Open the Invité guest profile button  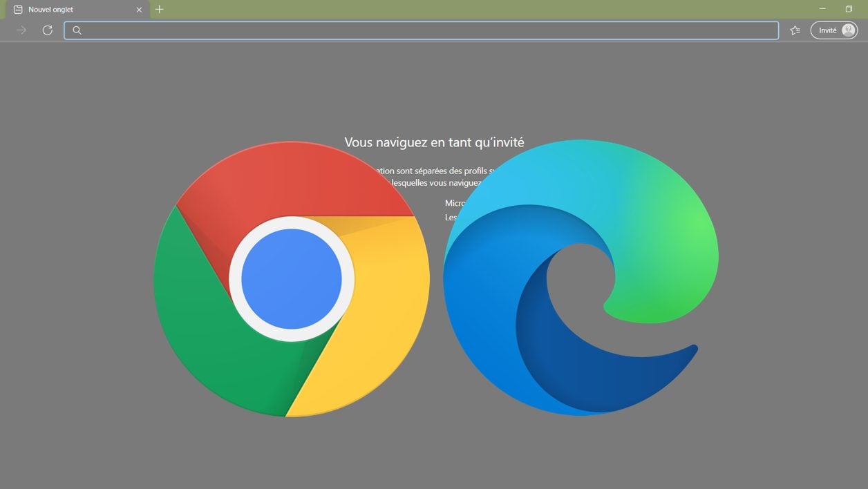834,30
